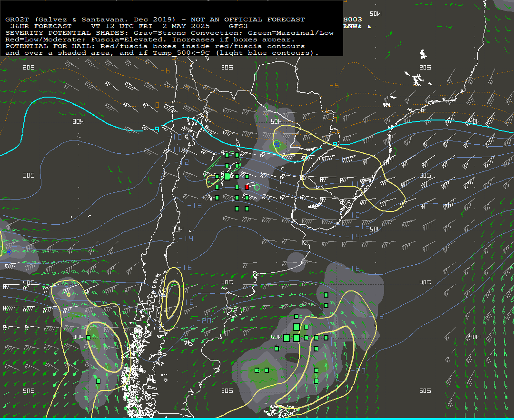Select the large green box beside the green contour
The width and height of the screenshot is (514, 420).
coord(227,176)
